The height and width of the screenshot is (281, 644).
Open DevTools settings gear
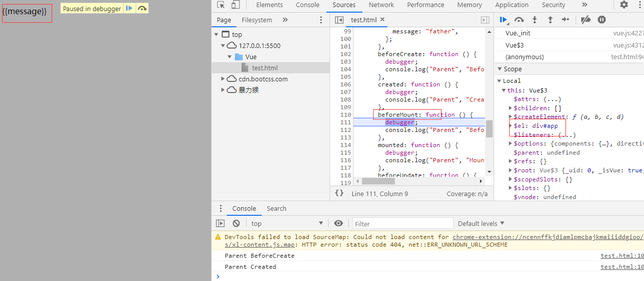coord(624,5)
